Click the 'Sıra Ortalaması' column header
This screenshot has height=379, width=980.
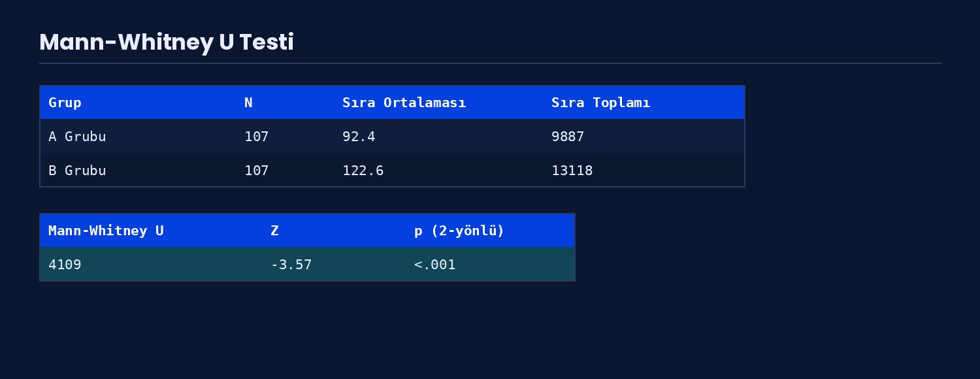pyautogui.click(x=404, y=103)
